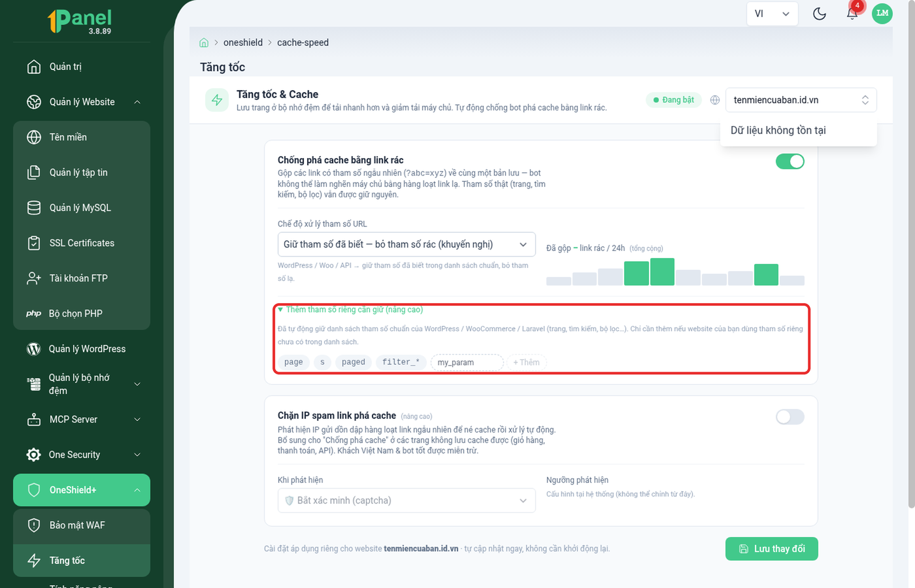Click the Đang bật status badge
Image resolution: width=915 pixels, height=588 pixels.
coord(674,100)
